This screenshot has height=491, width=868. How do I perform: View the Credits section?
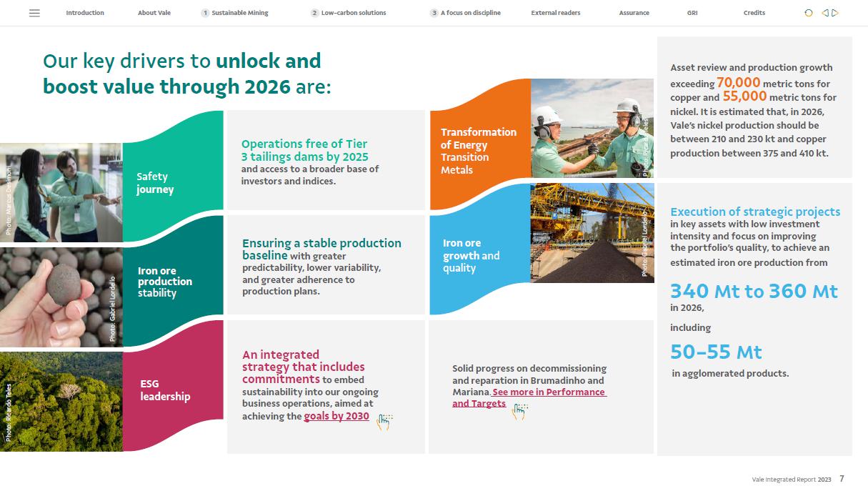pyautogui.click(x=754, y=13)
